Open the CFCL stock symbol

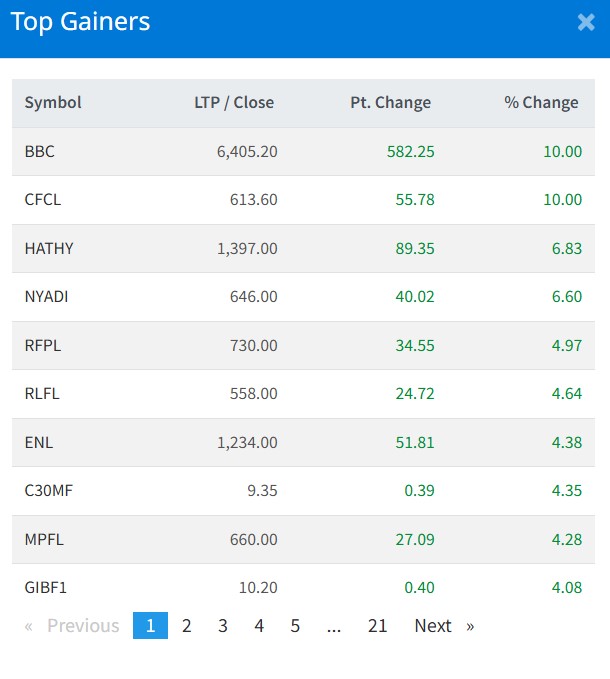43,200
